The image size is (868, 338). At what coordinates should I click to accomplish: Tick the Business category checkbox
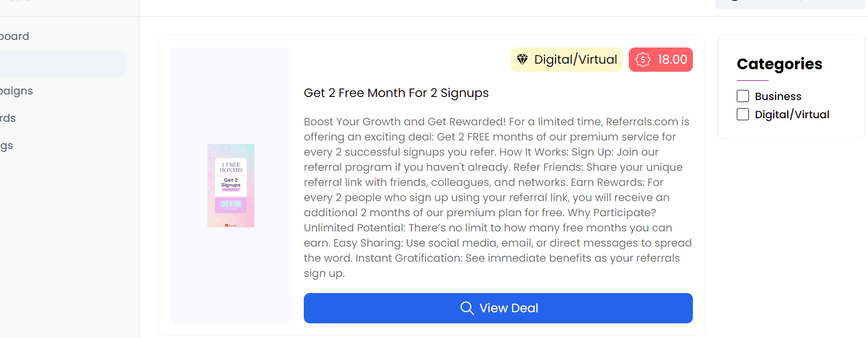click(x=743, y=96)
